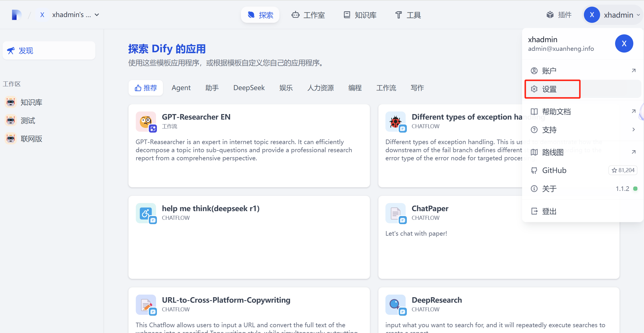Open 帮助文档 from the account menu
The image size is (644, 333).
pos(583,111)
